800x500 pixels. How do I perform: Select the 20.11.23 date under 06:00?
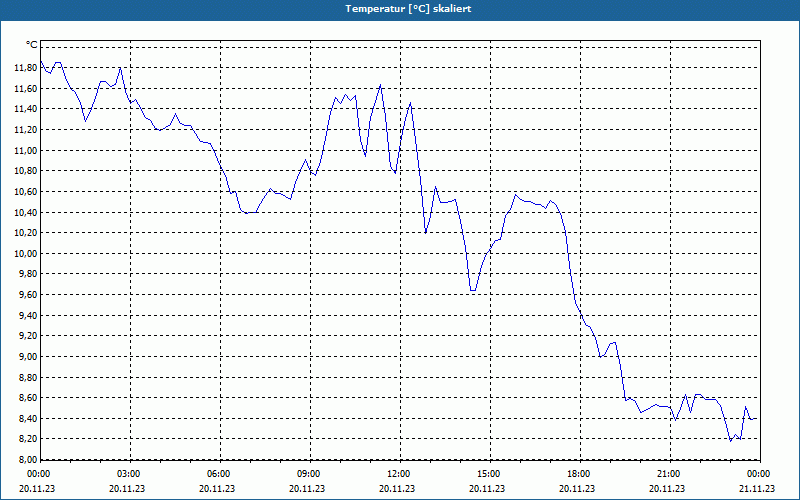tap(217, 488)
